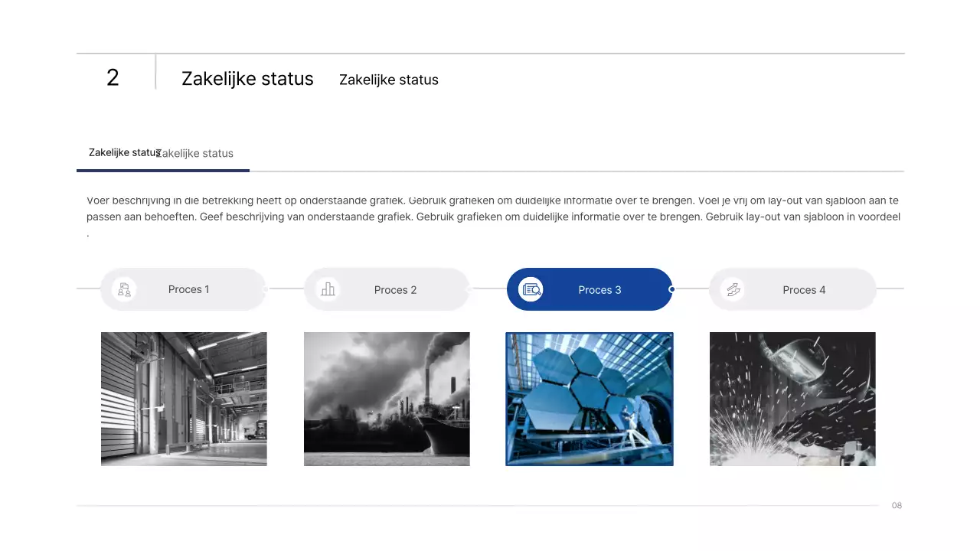Select the Proces 4 step label
Screen dimensions: 980x551
[x=804, y=290]
